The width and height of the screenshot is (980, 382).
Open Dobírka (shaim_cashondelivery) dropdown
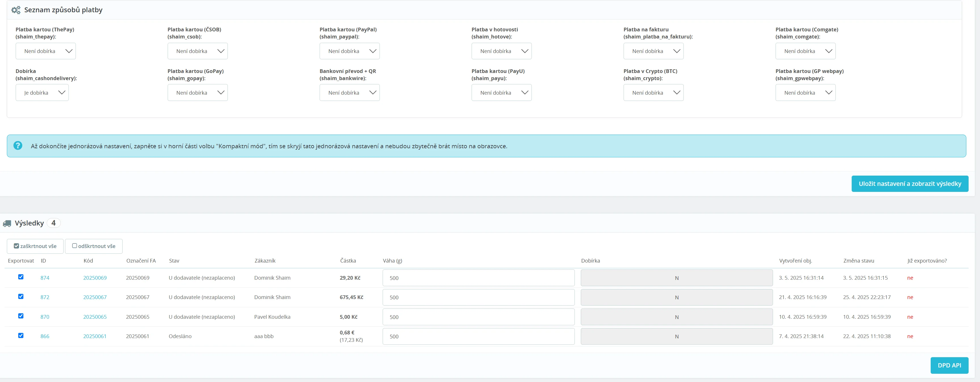(42, 93)
